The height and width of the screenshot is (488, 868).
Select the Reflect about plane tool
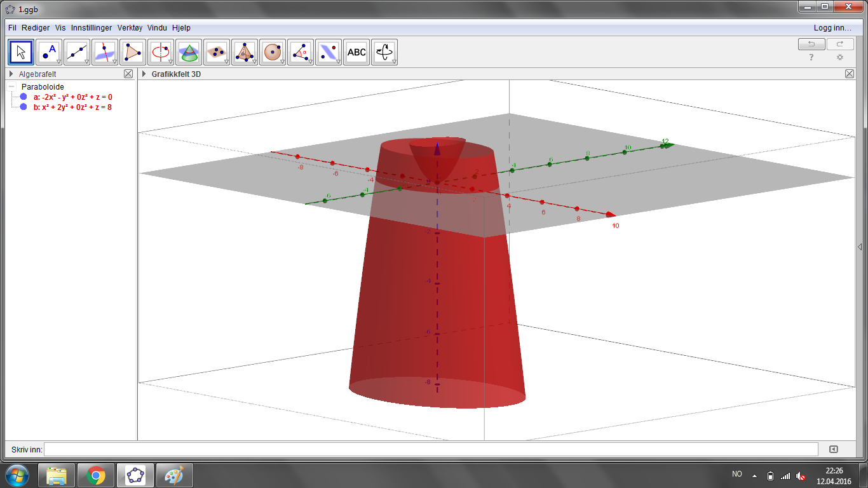(x=329, y=52)
